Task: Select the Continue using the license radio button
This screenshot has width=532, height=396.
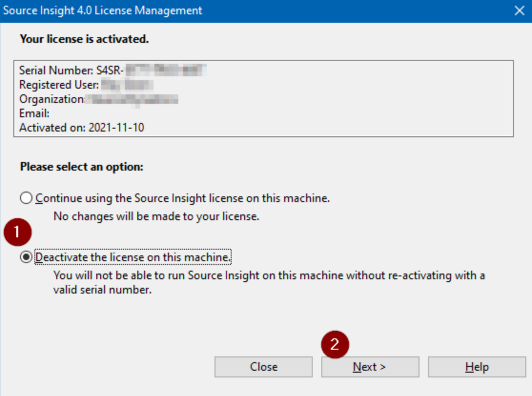Action: coord(26,198)
